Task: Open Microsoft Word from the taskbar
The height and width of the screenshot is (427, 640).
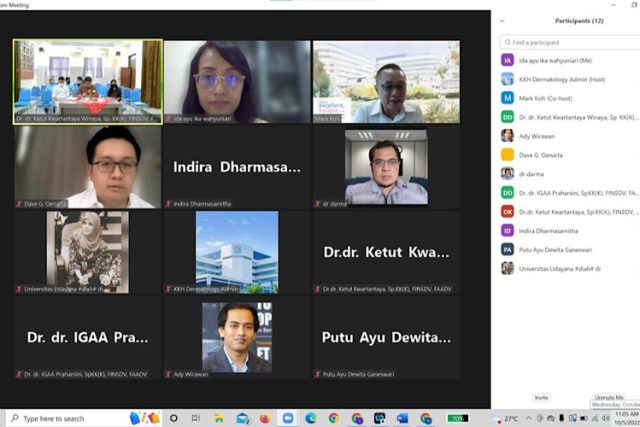Action: coord(402,418)
